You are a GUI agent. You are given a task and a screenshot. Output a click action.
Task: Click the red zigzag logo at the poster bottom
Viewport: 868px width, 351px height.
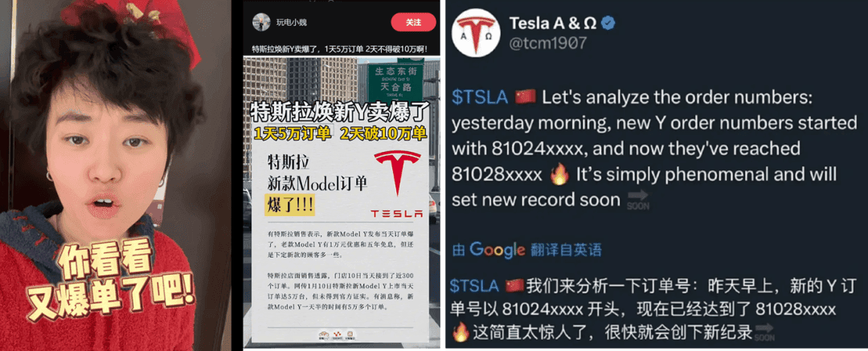337,335
